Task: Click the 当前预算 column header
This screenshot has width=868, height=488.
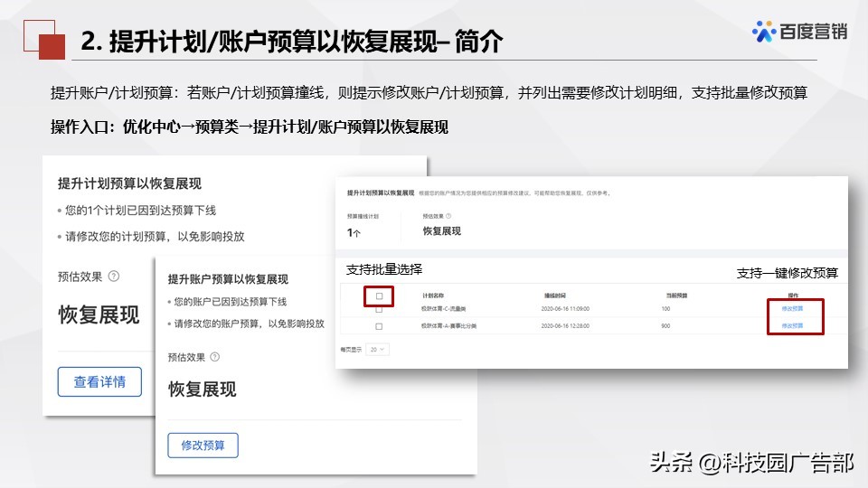Action: coord(676,296)
